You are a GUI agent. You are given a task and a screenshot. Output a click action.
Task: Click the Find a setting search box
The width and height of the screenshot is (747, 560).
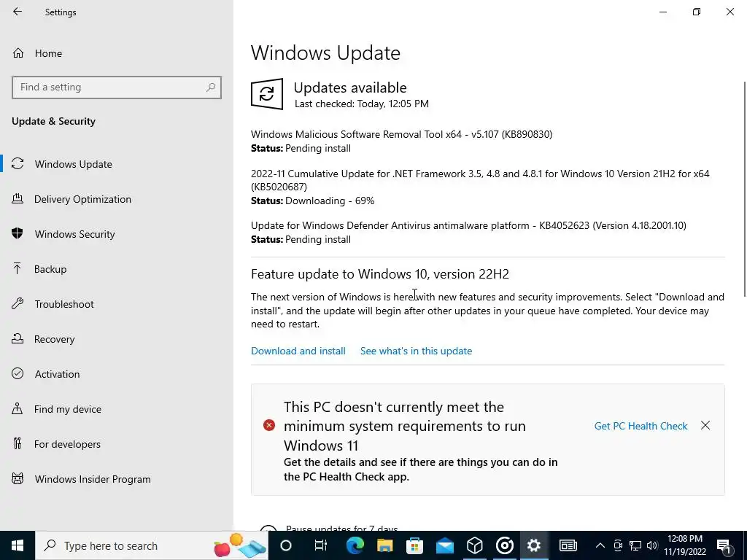click(x=117, y=87)
